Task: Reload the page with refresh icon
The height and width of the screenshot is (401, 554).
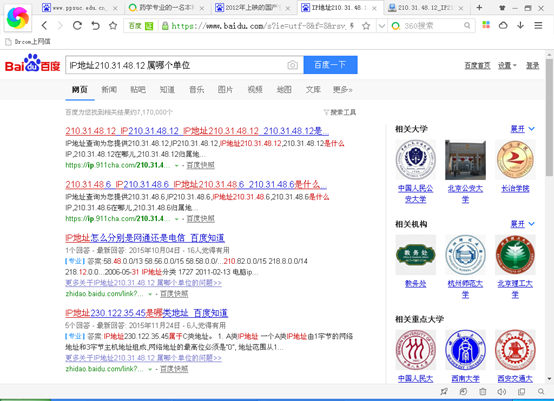Action: [77, 25]
